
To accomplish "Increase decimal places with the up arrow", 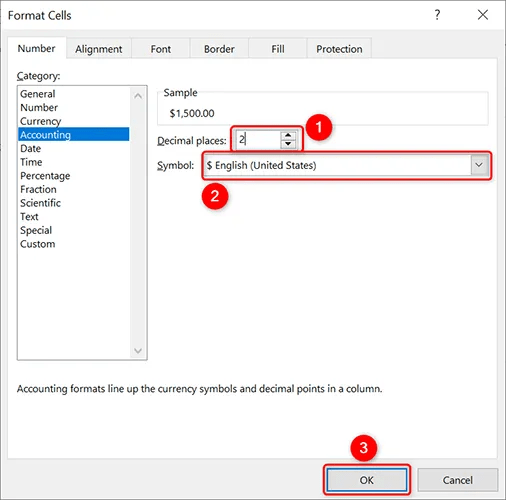I will 288,135.
